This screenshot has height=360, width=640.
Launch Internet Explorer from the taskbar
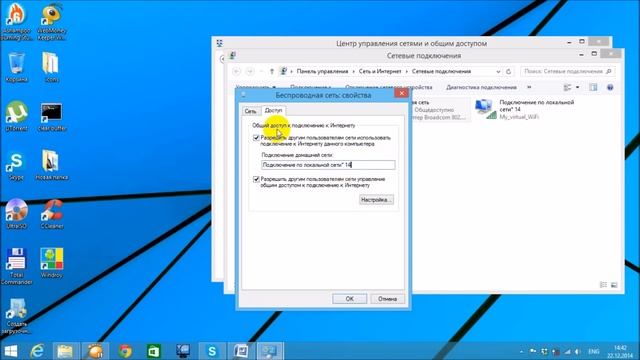pyautogui.click(x=38, y=351)
